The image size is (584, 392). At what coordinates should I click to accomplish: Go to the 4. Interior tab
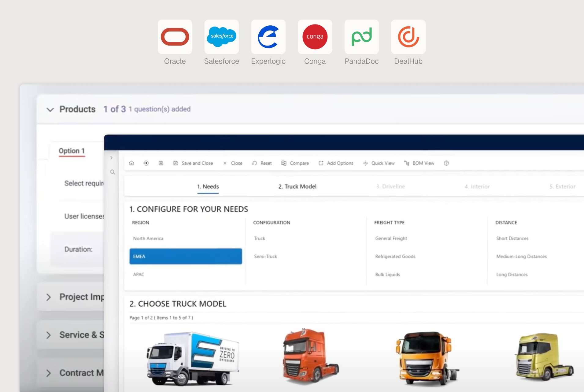point(477,187)
